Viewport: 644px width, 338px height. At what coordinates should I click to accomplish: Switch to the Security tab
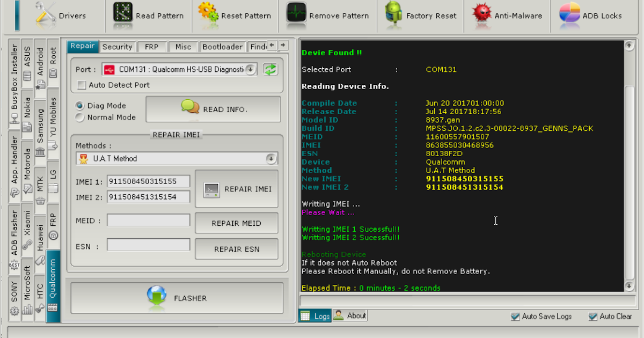(117, 47)
